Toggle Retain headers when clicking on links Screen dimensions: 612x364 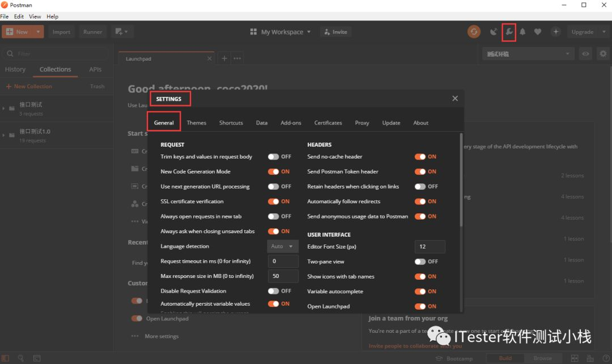(420, 187)
